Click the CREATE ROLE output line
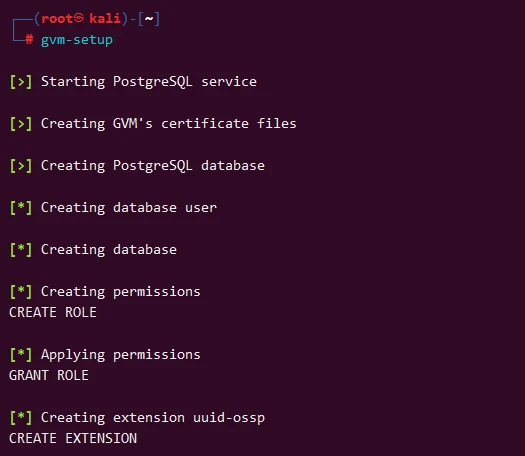Viewport: 525px width, 456px height. click(53, 312)
